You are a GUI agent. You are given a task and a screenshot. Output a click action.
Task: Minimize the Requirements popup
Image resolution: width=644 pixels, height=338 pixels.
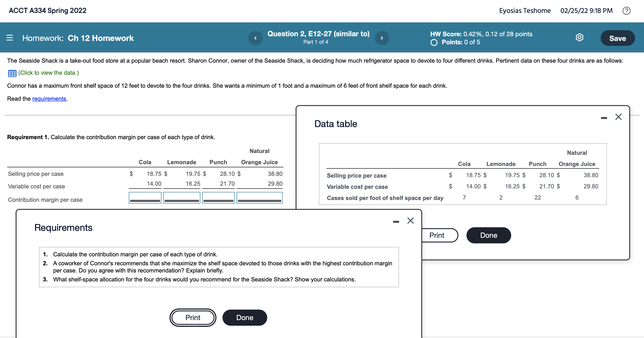396,221
